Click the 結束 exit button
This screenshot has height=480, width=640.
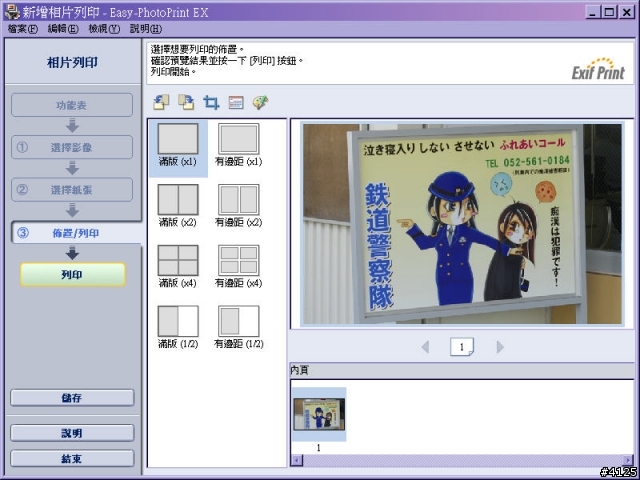[72, 458]
